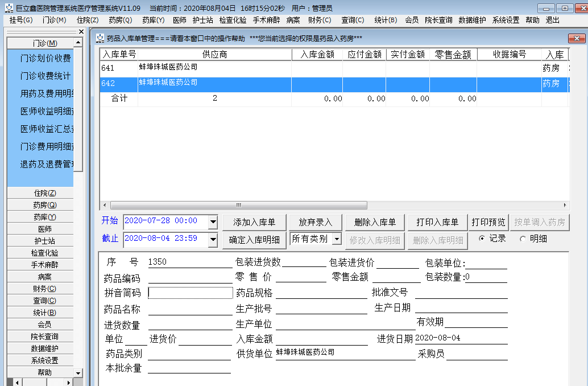This screenshot has height=386, width=588.
Task: Click the 放弃录入 button
Action: pos(314,221)
